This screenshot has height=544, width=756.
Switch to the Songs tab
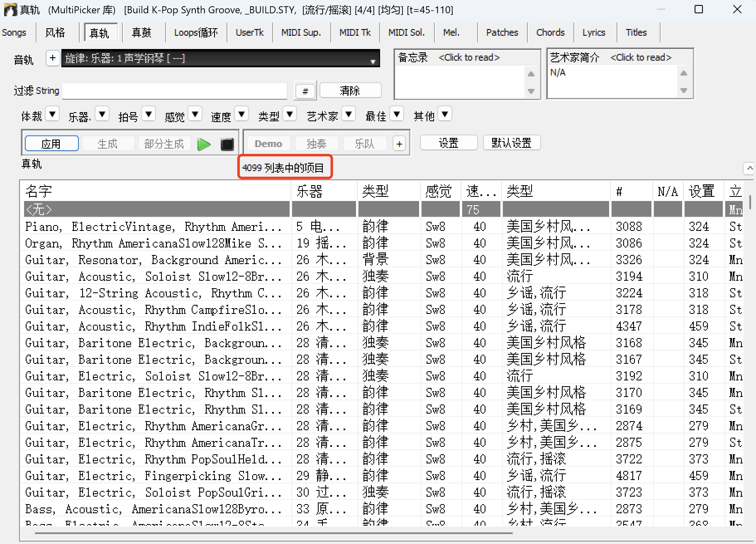click(14, 32)
